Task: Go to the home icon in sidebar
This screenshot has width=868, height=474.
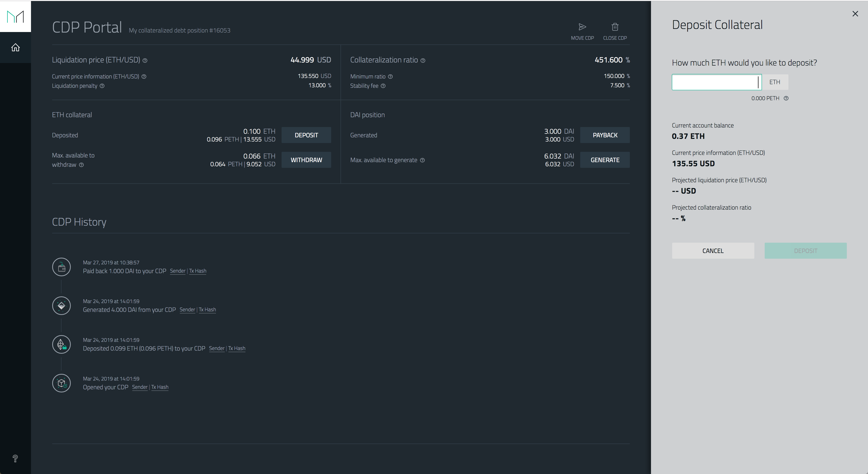Action: [16, 48]
